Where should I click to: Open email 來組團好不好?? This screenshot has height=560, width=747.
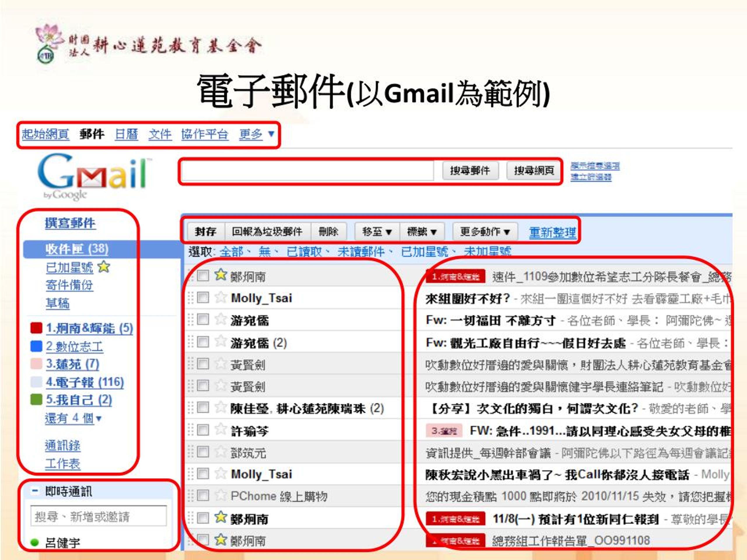coord(468,298)
